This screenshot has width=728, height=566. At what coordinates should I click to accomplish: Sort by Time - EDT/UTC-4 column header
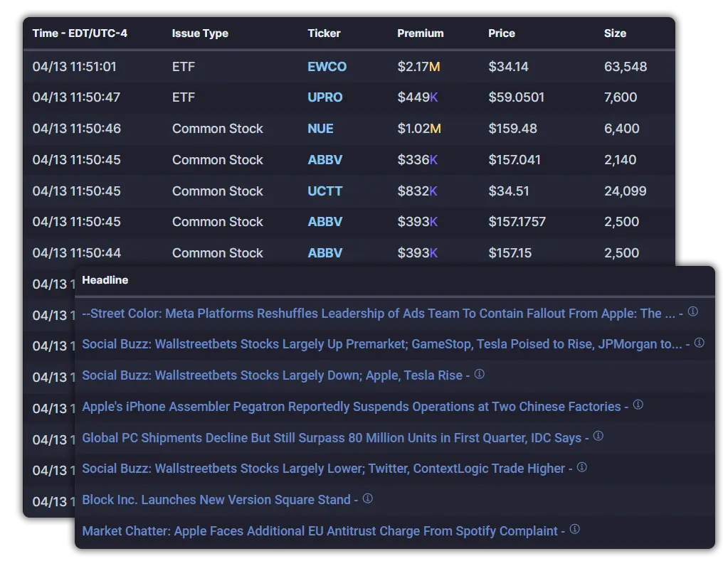click(x=80, y=33)
